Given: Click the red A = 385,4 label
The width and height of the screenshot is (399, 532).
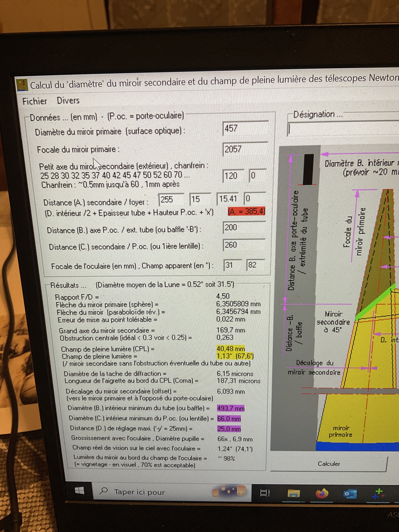Looking at the screenshot, I should pos(246,211).
